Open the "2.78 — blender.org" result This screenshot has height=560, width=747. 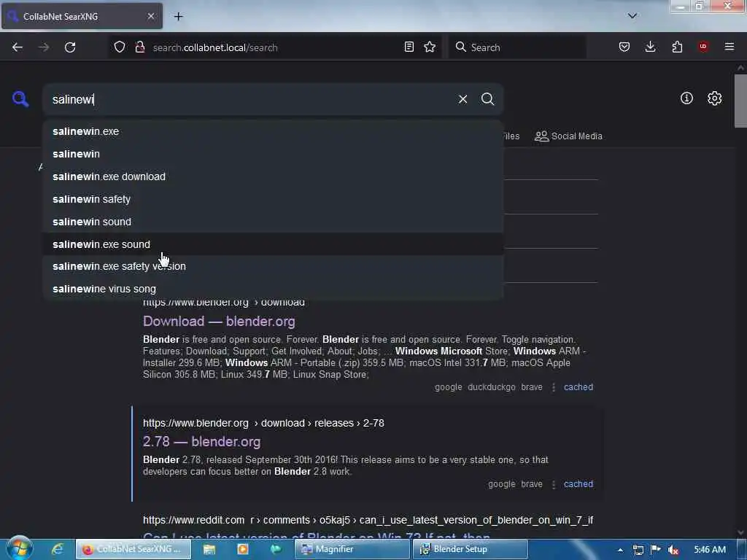(201, 442)
